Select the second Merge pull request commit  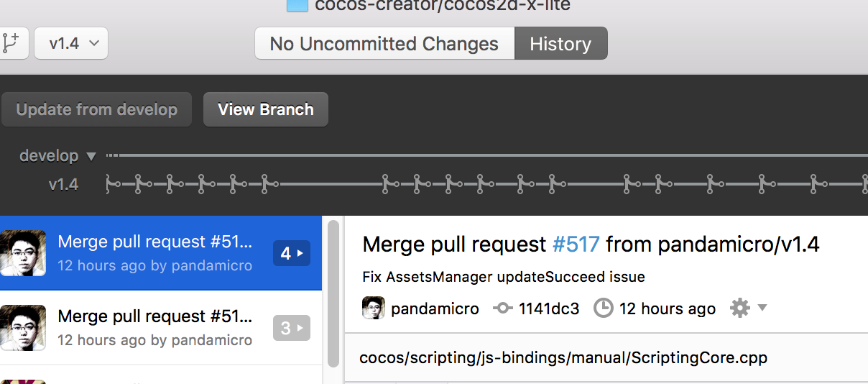coord(154,327)
